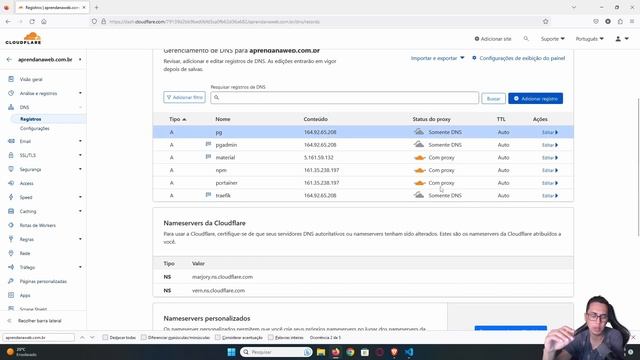The width and height of the screenshot is (640, 360).
Task: Go to previous find match arrow
Action: pos(82,338)
